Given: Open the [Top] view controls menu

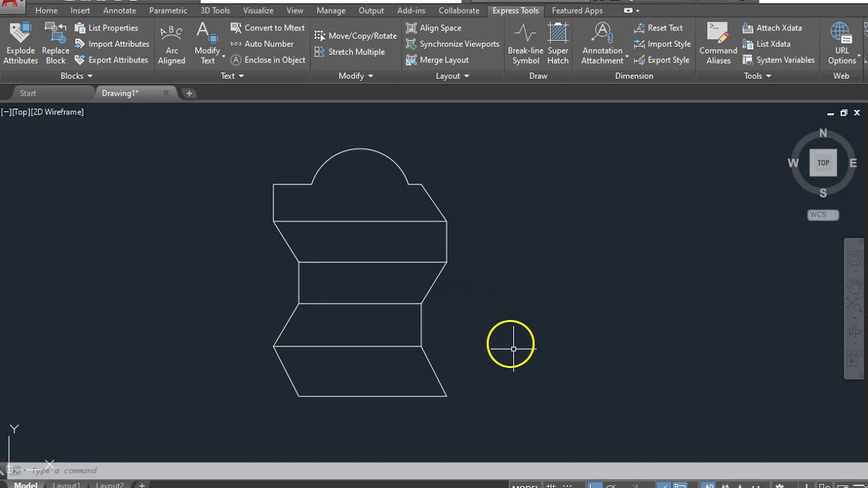Looking at the screenshot, I should [x=20, y=112].
